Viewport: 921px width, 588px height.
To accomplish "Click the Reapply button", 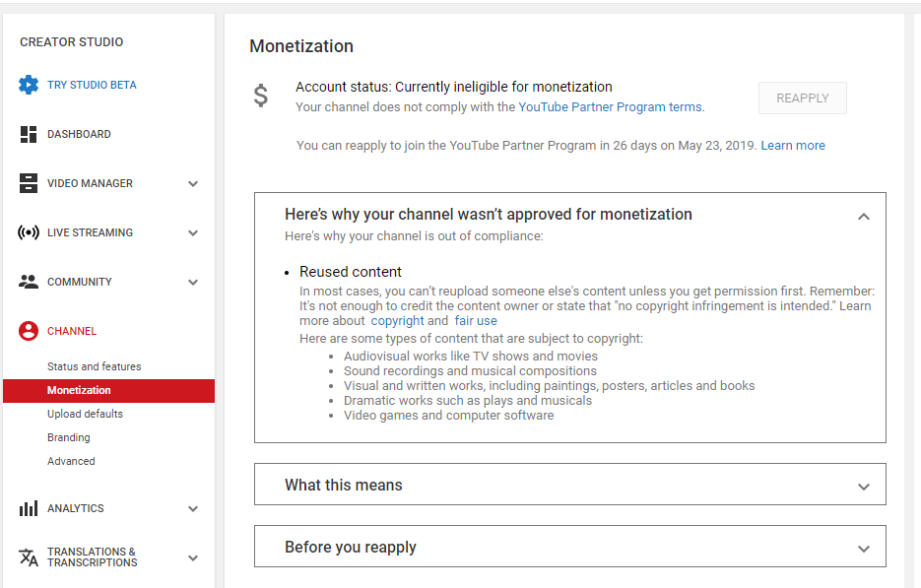I will [x=803, y=98].
